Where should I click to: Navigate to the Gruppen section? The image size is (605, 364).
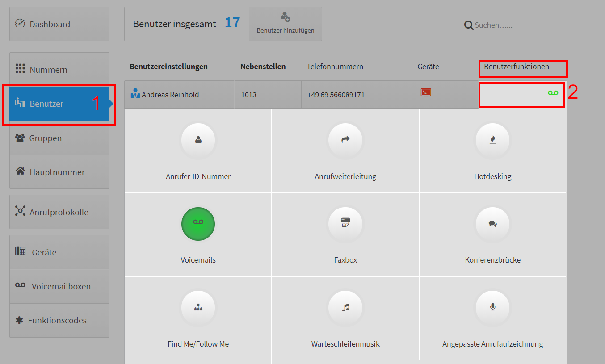pos(59,138)
